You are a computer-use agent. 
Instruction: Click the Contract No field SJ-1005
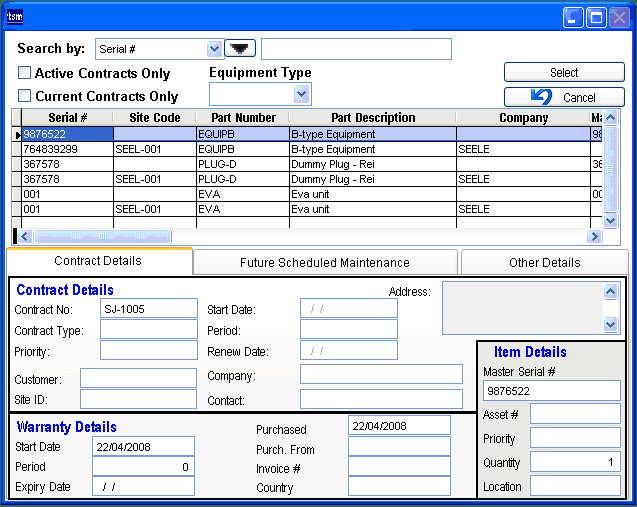point(149,309)
